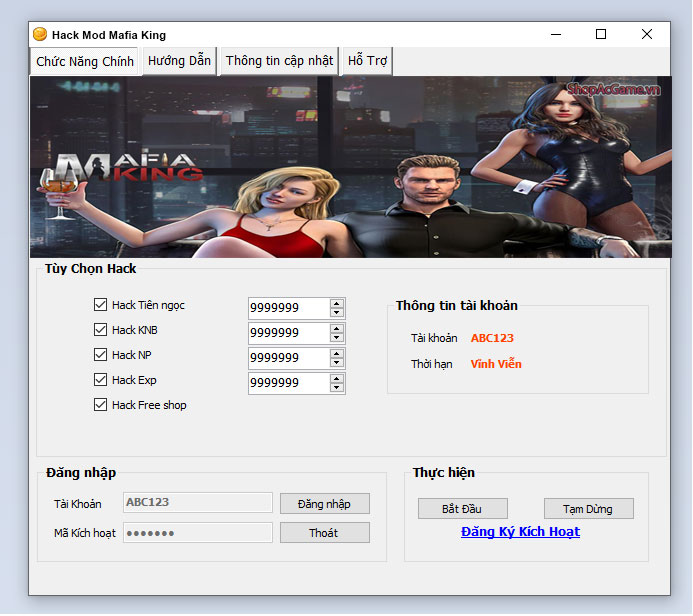Close the Hack Mod Mafia King window
Viewport: 693px width, 616px height.
647,34
